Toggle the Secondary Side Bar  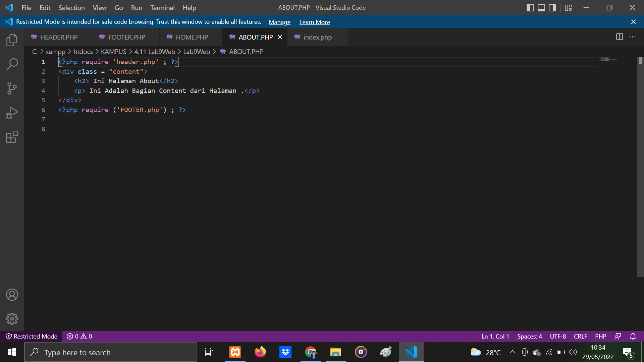pos(552,7)
